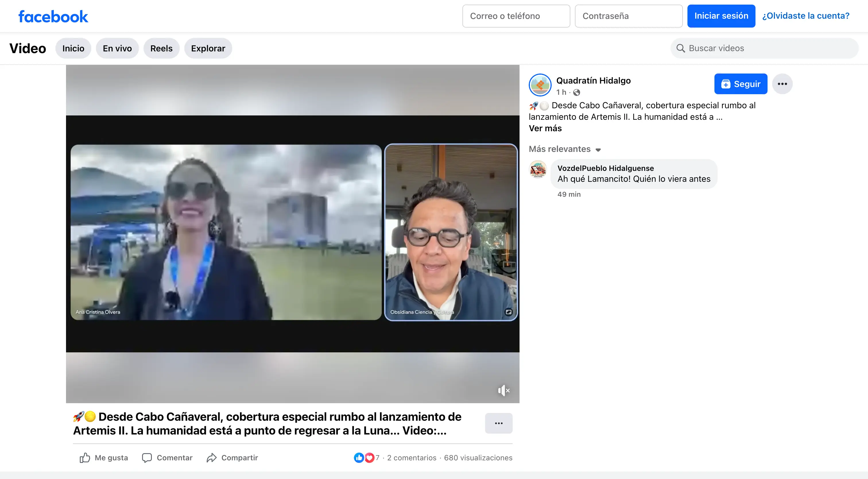Click the Quadratín Hidalgo profile avatar
868x479 pixels.
[x=540, y=85]
